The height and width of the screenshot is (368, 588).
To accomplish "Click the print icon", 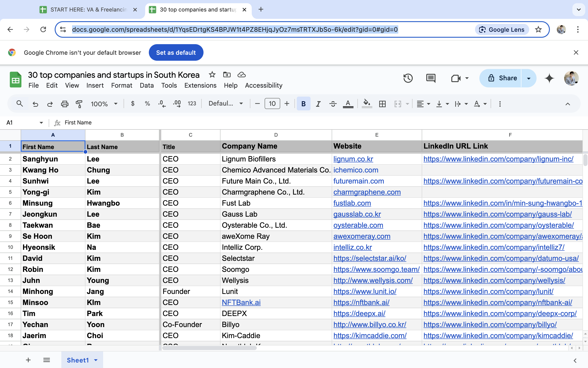I will click(x=65, y=104).
